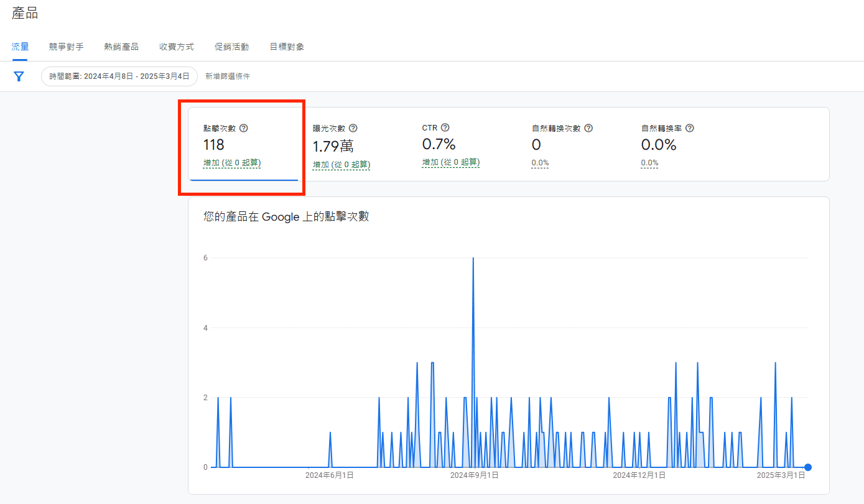Click the 2024年12月1日 axis label
The image size is (864, 504).
pyautogui.click(x=639, y=475)
